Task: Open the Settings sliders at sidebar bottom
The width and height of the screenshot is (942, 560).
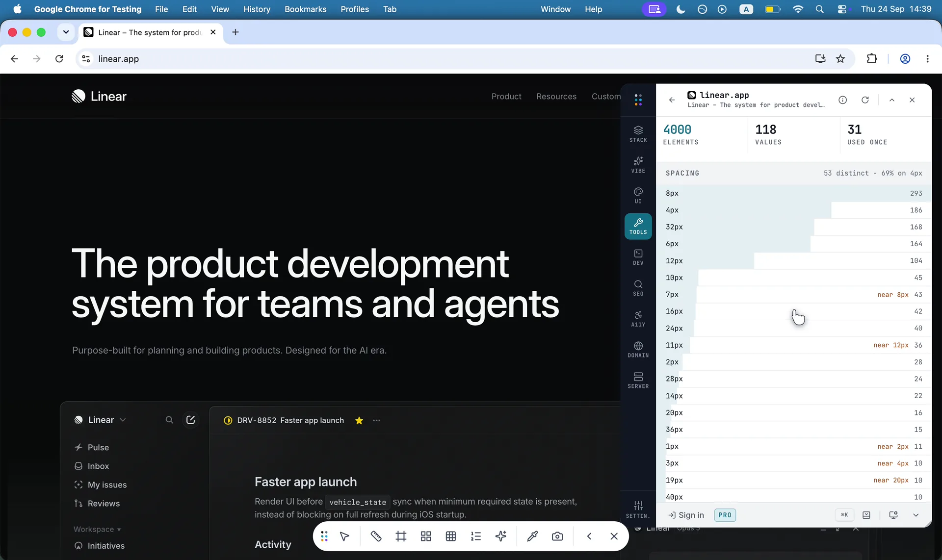Action: tap(638, 509)
